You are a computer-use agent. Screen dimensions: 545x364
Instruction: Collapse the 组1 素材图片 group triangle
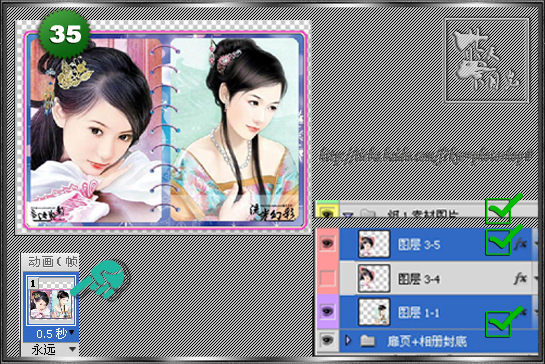(x=348, y=215)
